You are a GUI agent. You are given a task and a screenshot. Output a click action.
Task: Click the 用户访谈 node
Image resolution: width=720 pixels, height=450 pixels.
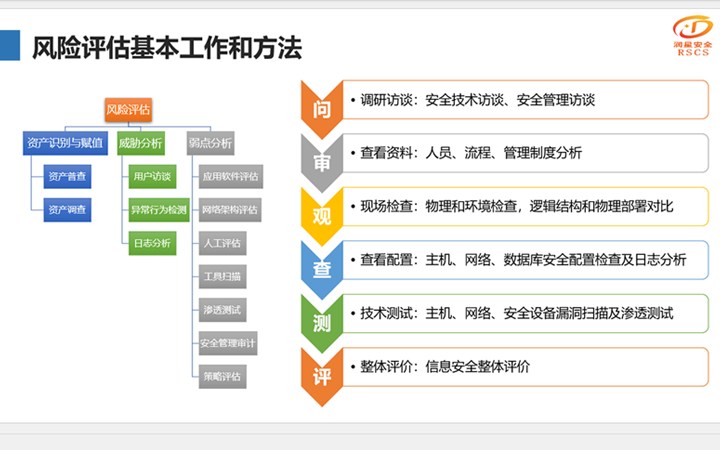152,176
